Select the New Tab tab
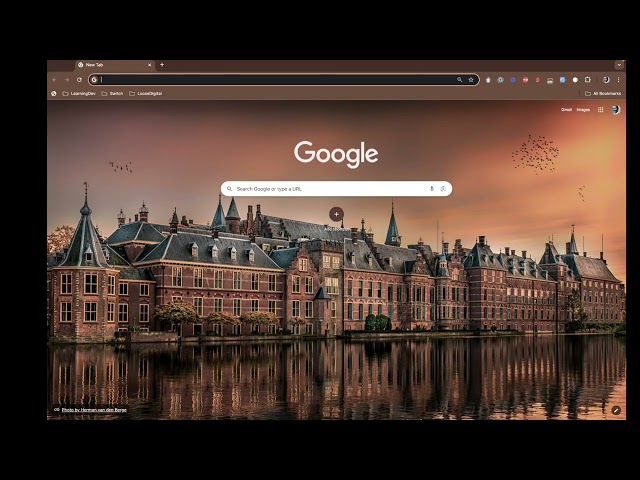Screen dimensions: 640x480 [115, 65]
